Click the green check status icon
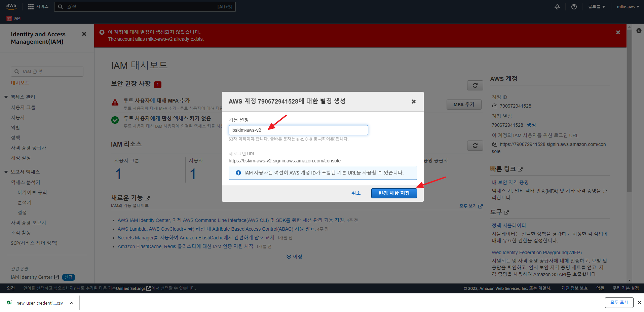This screenshot has width=644, height=312. [x=115, y=120]
